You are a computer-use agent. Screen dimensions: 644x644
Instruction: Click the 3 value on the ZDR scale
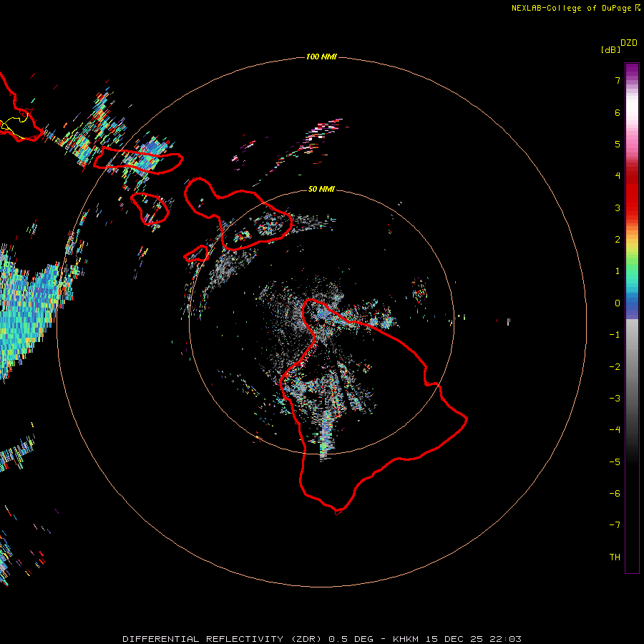(618, 208)
